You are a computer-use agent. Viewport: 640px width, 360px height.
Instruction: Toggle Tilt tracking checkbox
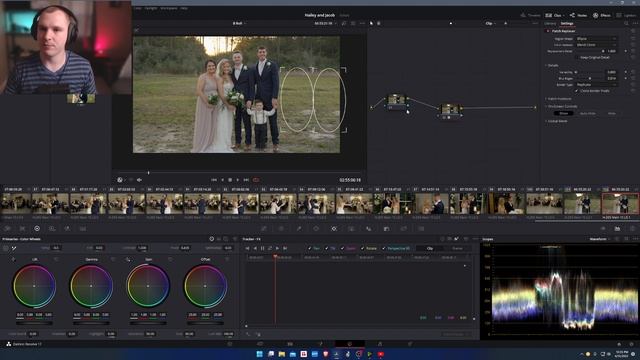(327, 248)
